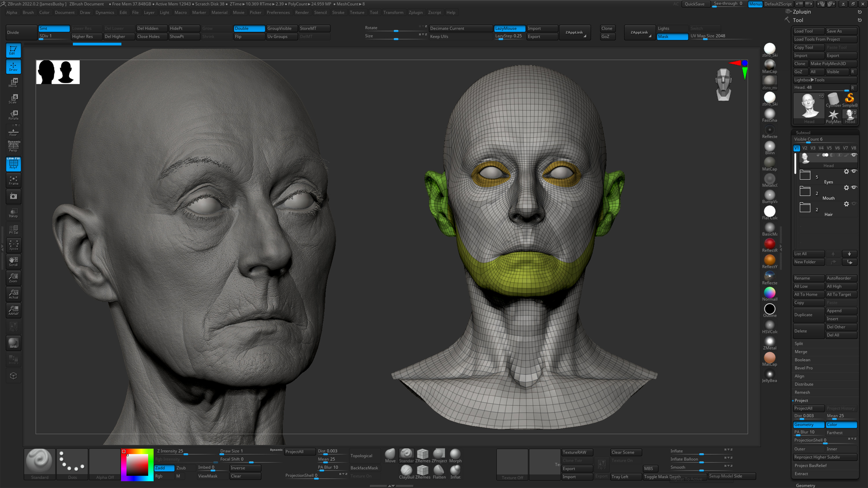The height and width of the screenshot is (488, 868).
Task: Select the Move tool in the left toolbar
Action: [14, 82]
